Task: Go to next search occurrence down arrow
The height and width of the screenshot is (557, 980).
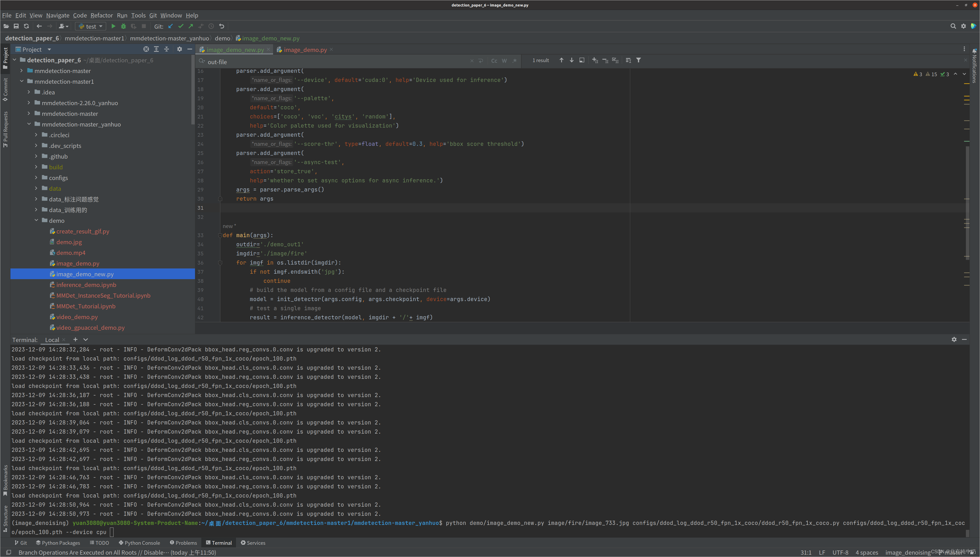Action: point(571,61)
